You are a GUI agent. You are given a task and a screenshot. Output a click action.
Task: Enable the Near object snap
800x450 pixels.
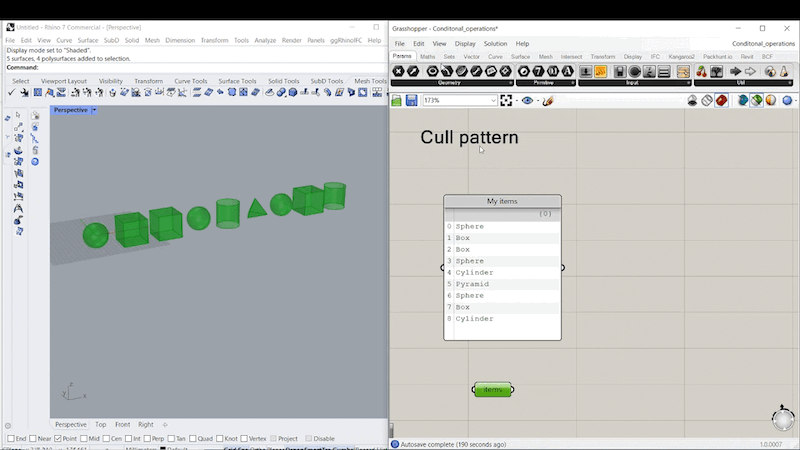(33, 439)
